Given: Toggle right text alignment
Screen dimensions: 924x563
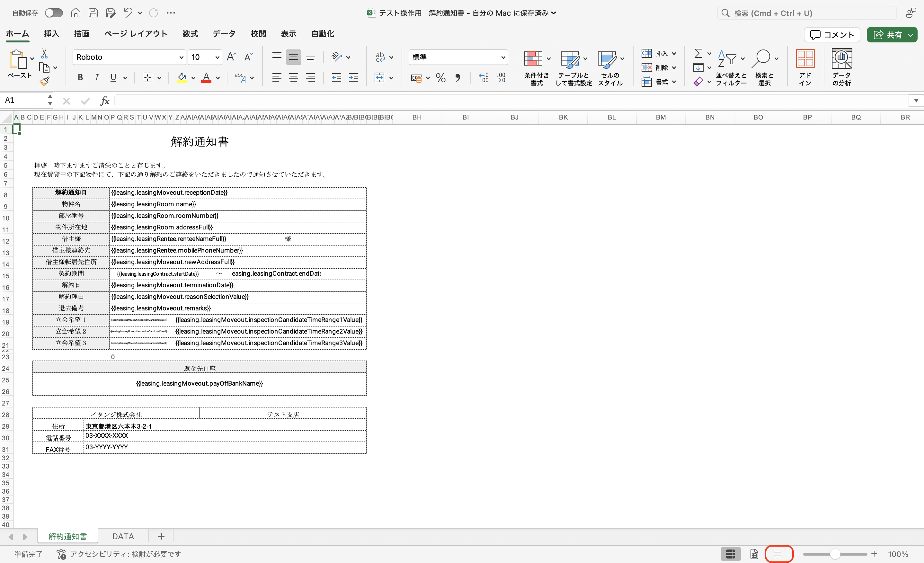Looking at the screenshot, I should 310,78.
